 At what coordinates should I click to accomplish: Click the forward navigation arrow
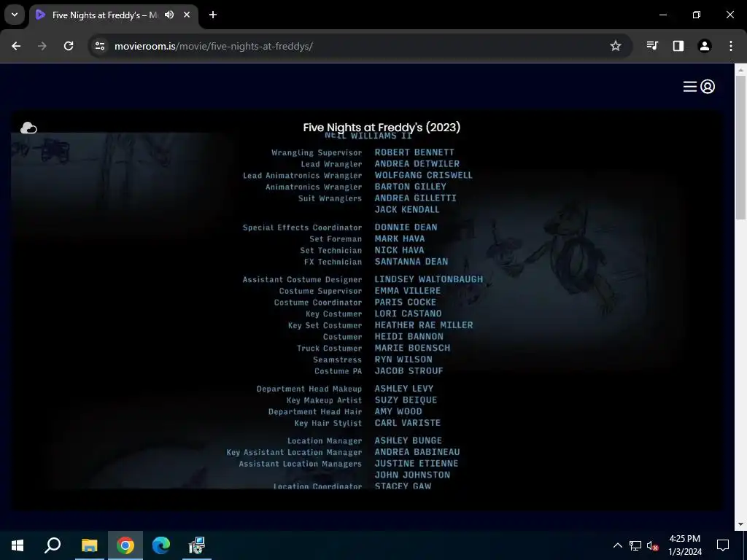42,46
